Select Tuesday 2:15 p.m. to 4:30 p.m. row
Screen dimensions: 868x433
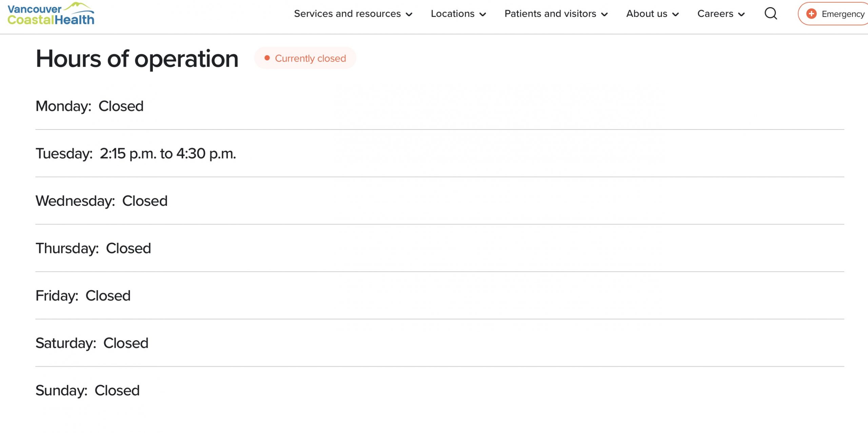136,154
